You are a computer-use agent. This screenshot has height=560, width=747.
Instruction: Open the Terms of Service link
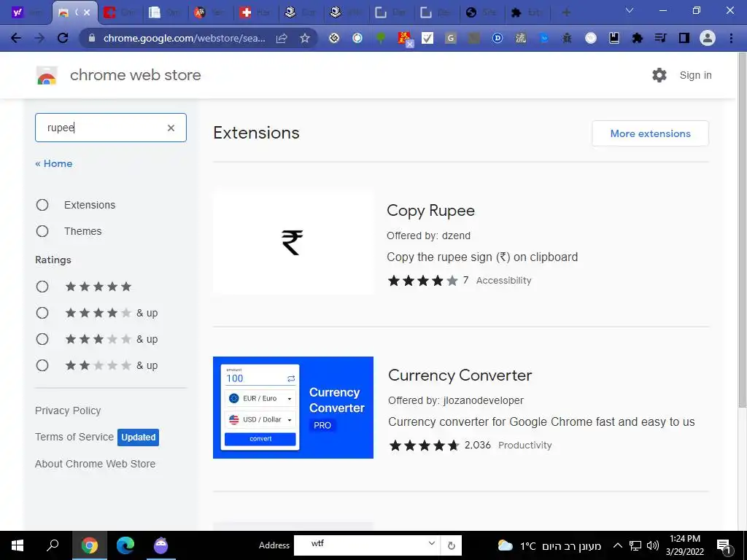(74, 437)
